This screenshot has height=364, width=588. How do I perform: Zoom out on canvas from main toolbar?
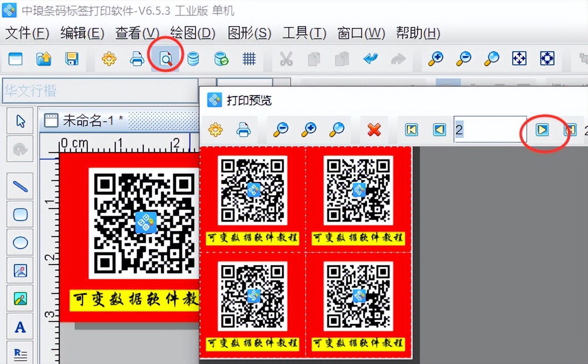pyautogui.click(x=463, y=59)
